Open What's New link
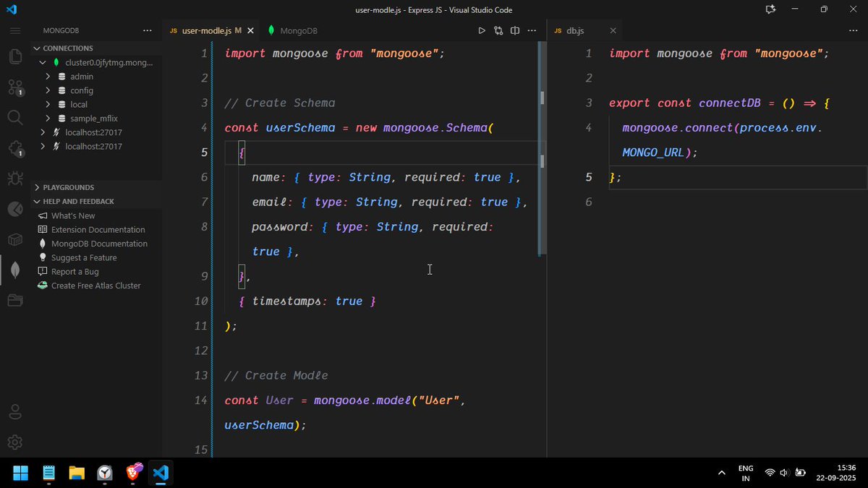The width and height of the screenshot is (868, 488). tap(73, 215)
